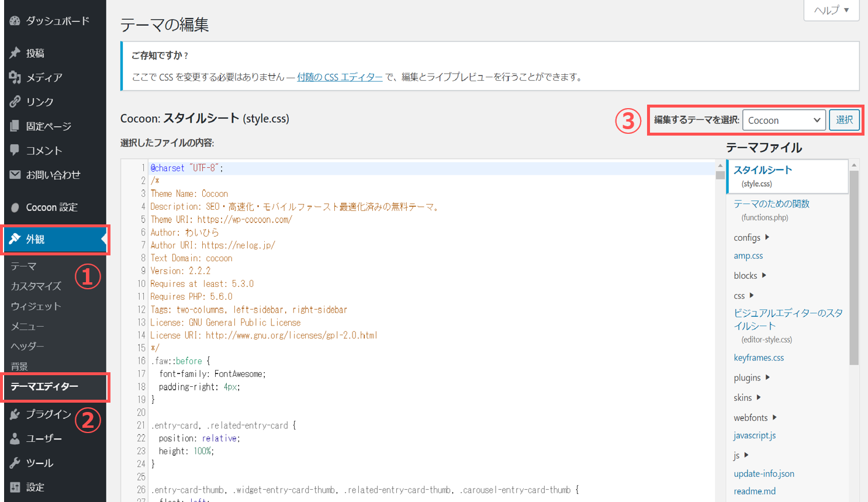Expand the configs folder
Viewport: 868px width, 502px height.
(752, 237)
